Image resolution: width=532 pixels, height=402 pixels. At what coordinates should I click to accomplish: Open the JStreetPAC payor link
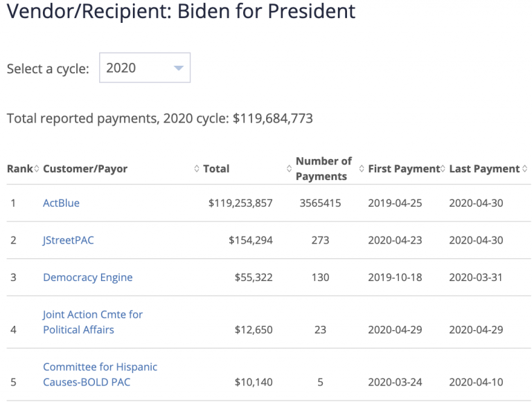(x=68, y=240)
